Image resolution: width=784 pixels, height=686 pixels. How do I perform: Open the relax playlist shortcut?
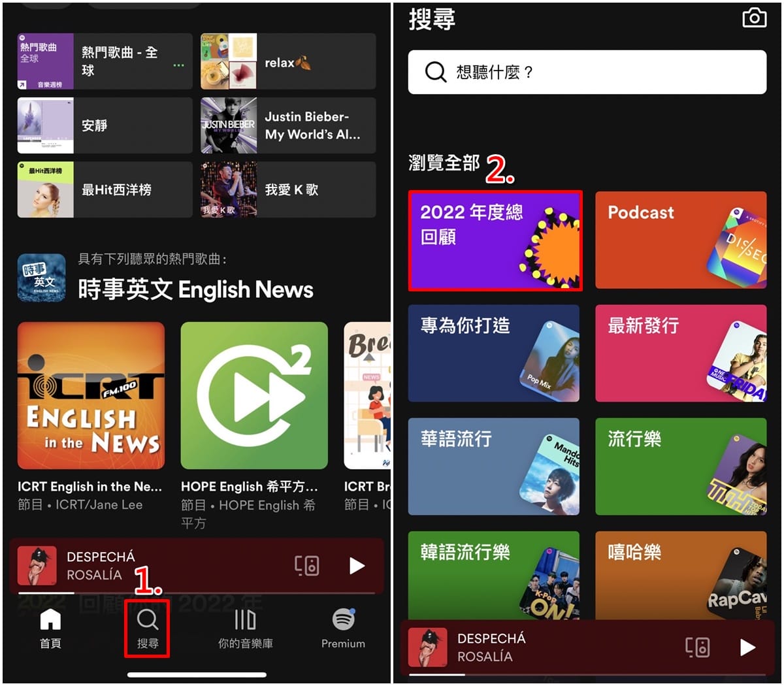pyautogui.click(x=288, y=61)
